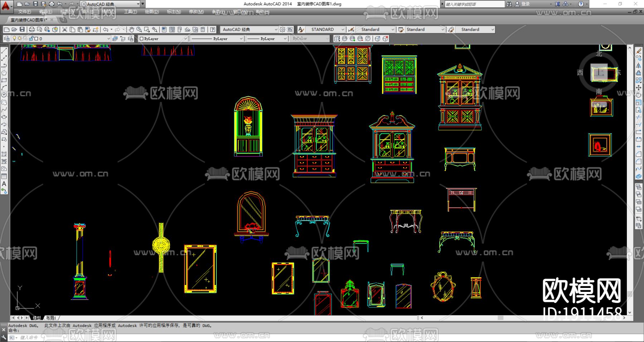Click the search binoculars icon
Screen dimensions: 644x342
(x=509, y=4)
